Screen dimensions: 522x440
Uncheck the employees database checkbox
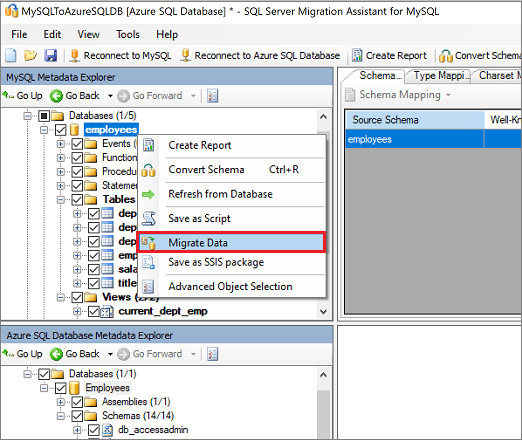pyautogui.click(x=60, y=130)
